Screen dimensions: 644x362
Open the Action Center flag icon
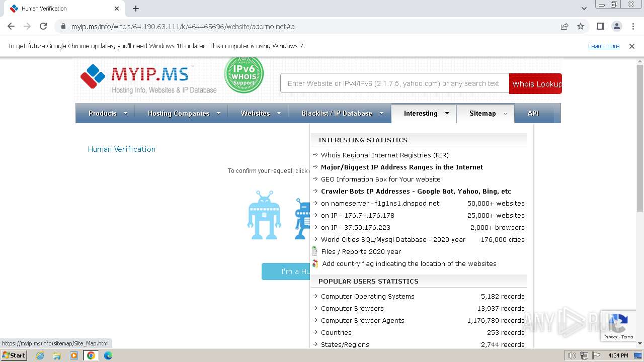click(595, 355)
